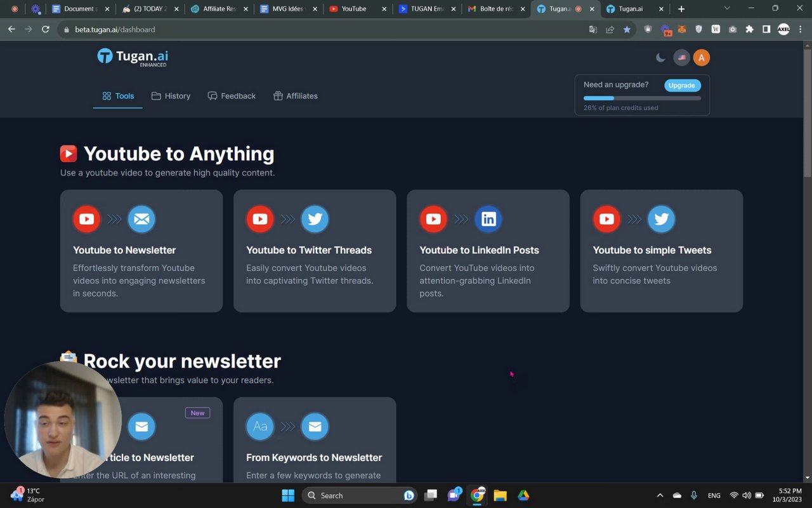
Task: Click YouTube icon on Youtube to LinkedIn Posts card
Action: [x=433, y=219]
